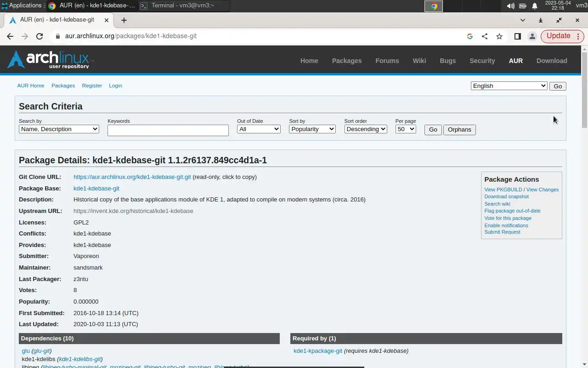This screenshot has height=368, width=588.
Task: Open the notifications bell
Action: pyautogui.click(x=535, y=6)
